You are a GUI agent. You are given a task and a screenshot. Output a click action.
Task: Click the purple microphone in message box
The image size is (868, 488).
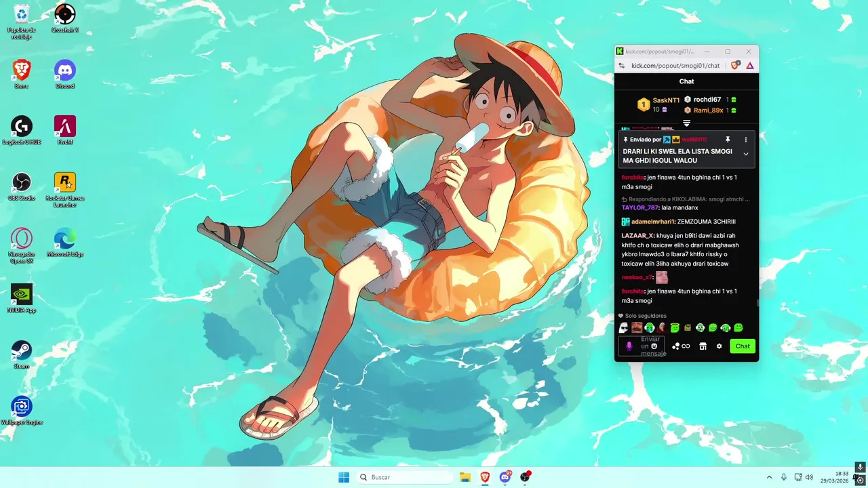629,346
